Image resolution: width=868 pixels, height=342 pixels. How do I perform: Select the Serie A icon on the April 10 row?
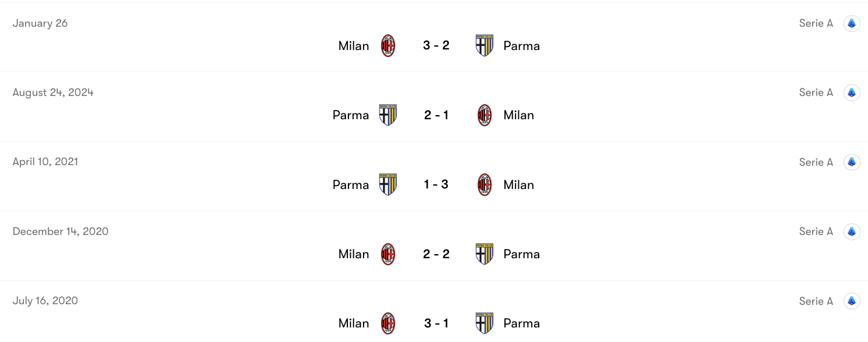pos(852,162)
